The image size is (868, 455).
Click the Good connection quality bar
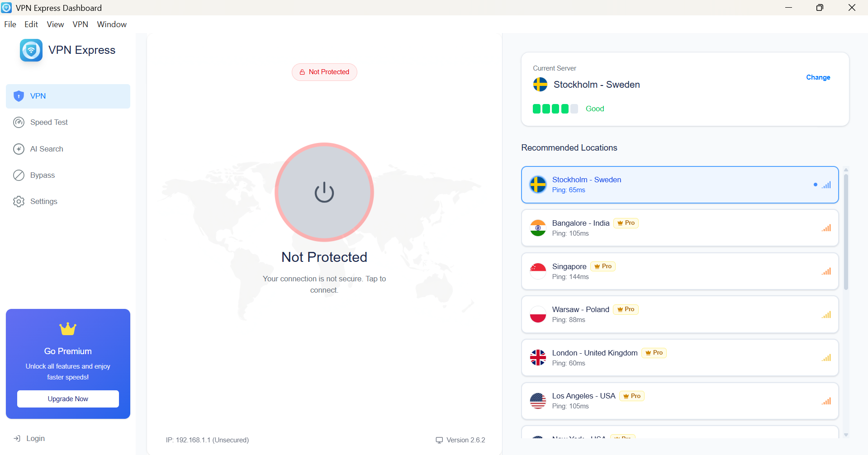[555, 109]
